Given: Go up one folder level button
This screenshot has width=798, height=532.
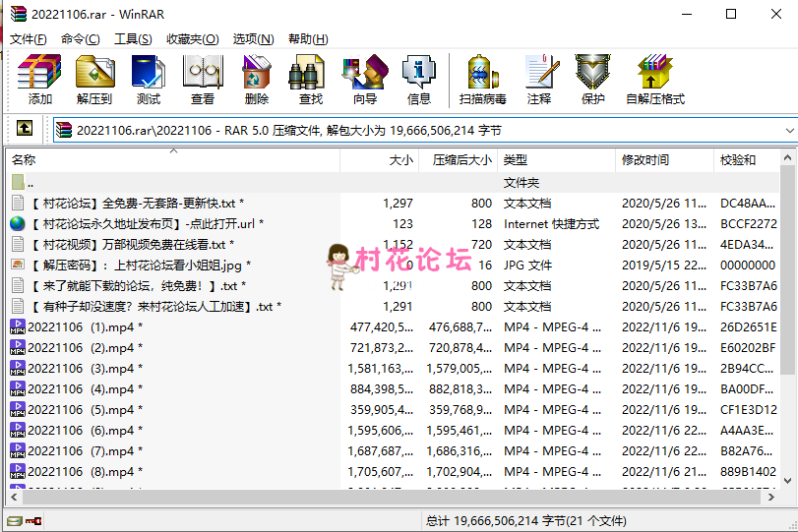Looking at the screenshot, I should [x=25, y=129].
